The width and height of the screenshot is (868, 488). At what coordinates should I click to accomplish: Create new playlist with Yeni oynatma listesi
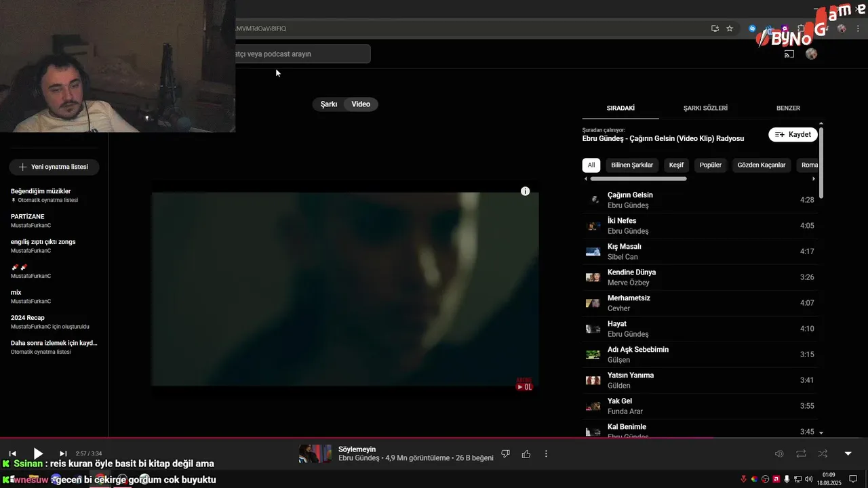point(54,167)
